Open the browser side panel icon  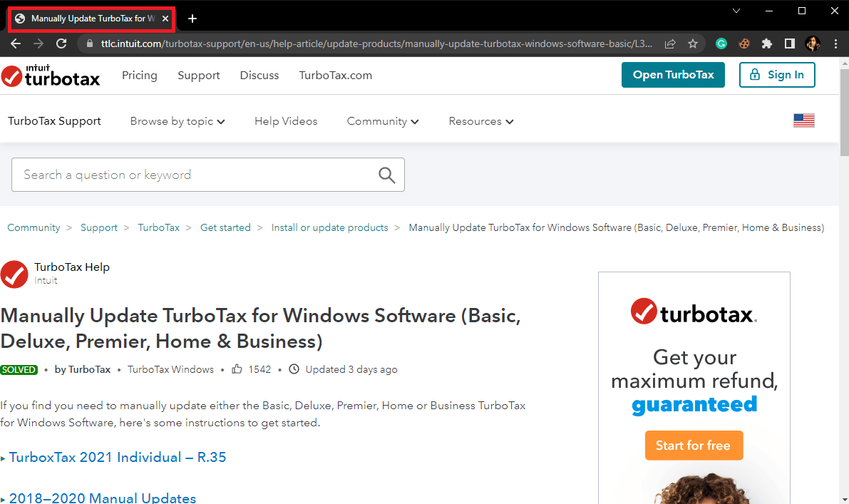click(x=789, y=44)
